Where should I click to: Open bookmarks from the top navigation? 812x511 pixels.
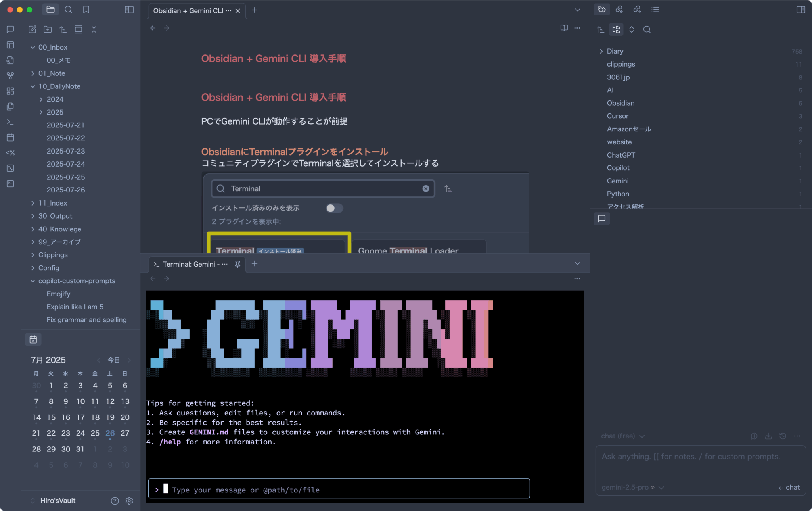[86, 10]
